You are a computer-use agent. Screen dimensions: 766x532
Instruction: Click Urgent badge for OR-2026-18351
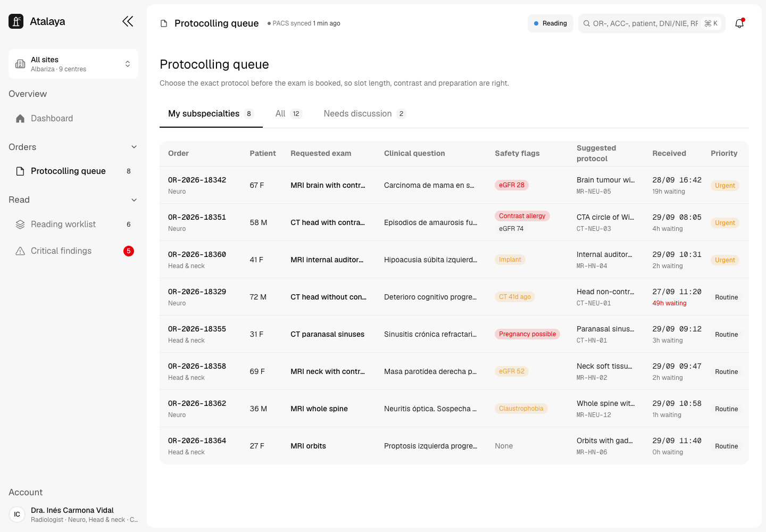pyautogui.click(x=725, y=223)
